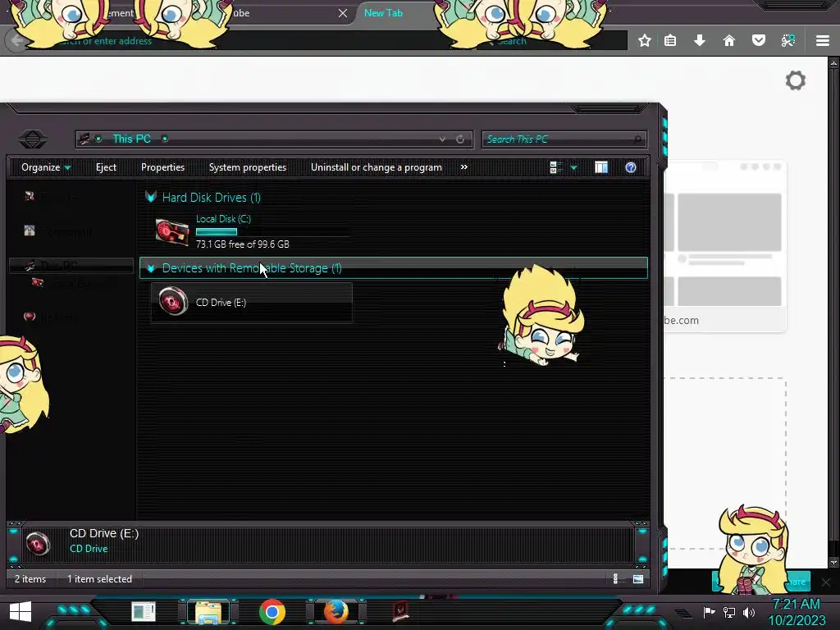This screenshot has height=630, width=840.
Task: Show more commands with the overflow chevron
Action: (464, 167)
